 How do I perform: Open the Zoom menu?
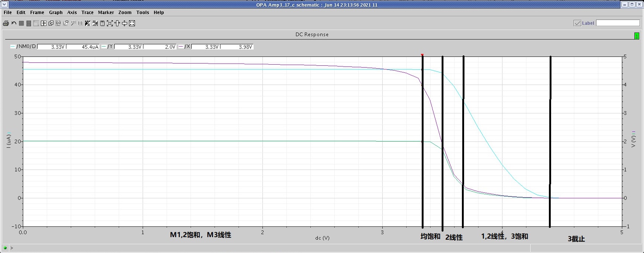(125, 13)
